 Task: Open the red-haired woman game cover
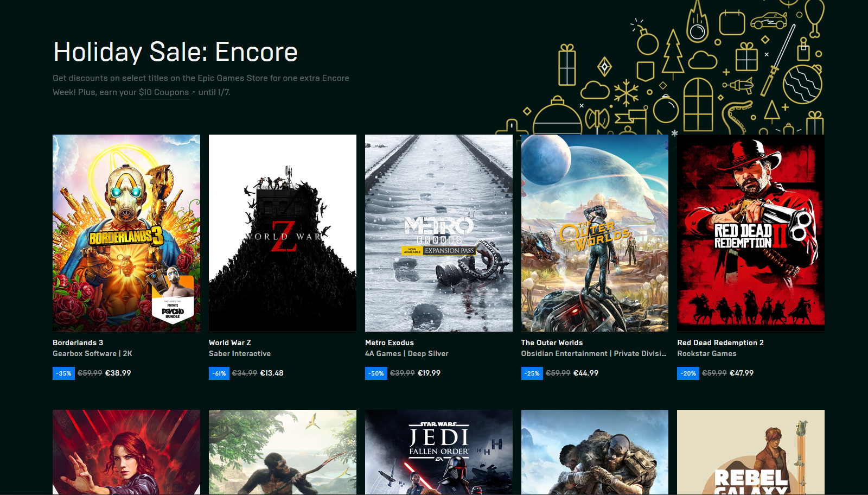pyautogui.click(x=126, y=452)
